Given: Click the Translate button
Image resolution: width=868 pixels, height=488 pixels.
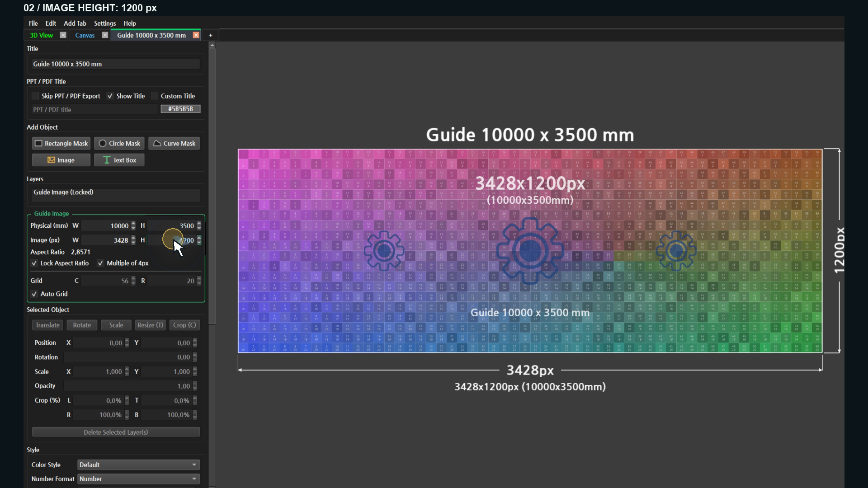Looking at the screenshot, I should click(47, 325).
